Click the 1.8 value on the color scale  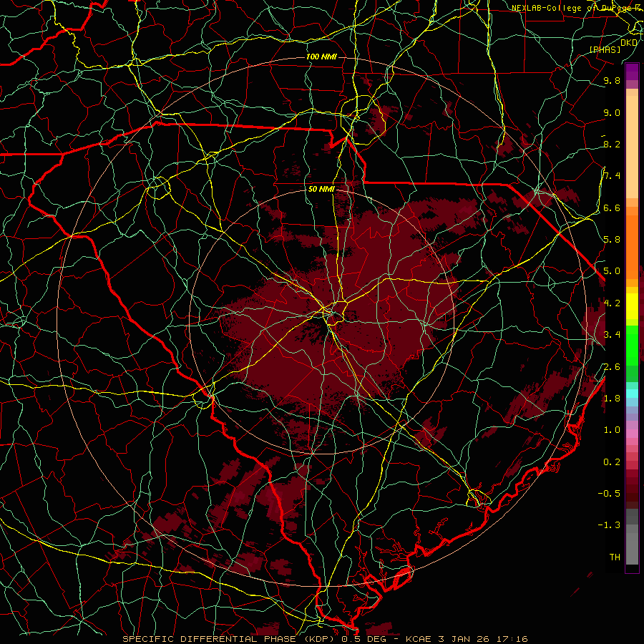pyautogui.click(x=612, y=399)
